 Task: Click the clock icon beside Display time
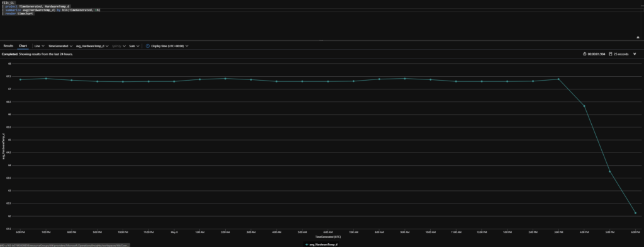[x=148, y=46]
